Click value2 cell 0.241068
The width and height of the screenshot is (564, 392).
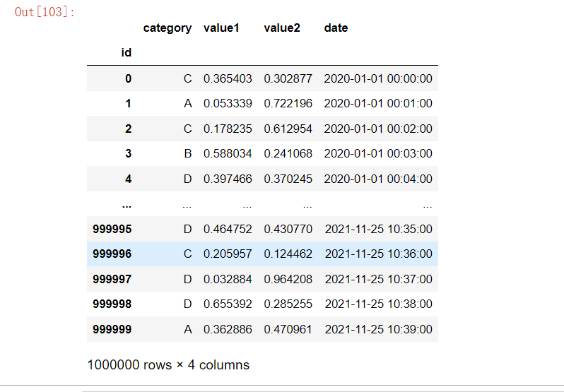pyautogui.click(x=288, y=154)
